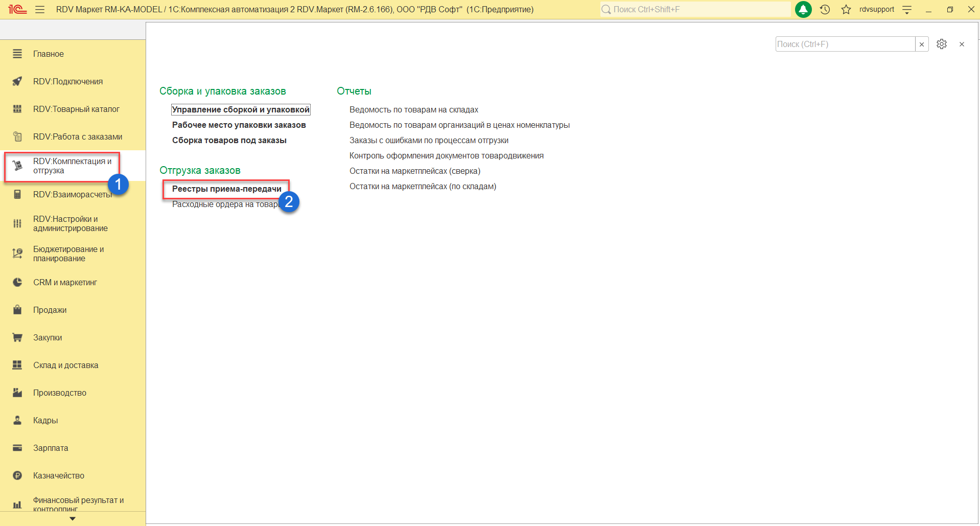Image resolution: width=980 pixels, height=526 pixels.
Task: Open the 1C main menu hamburger icon
Action: (x=40, y=9)
